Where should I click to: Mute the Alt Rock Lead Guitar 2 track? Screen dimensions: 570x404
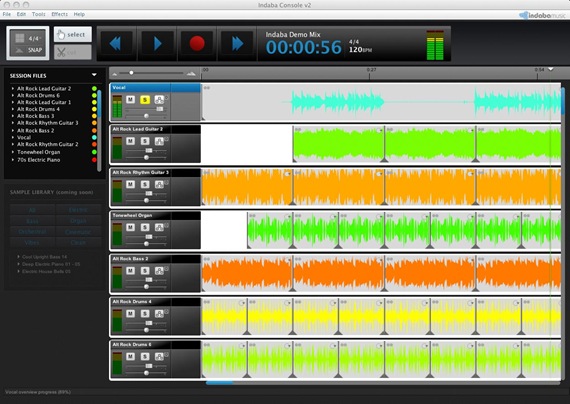131,141
